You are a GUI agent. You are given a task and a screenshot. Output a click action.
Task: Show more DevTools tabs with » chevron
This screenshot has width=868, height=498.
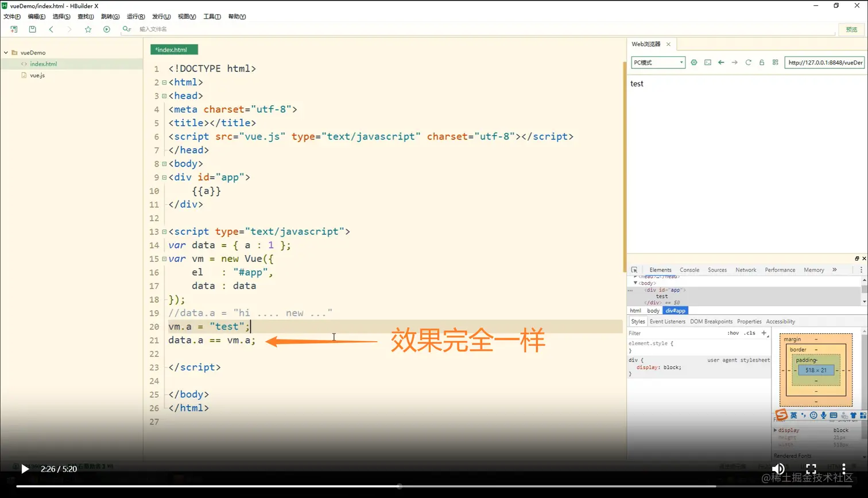click(x=835, y=270)
